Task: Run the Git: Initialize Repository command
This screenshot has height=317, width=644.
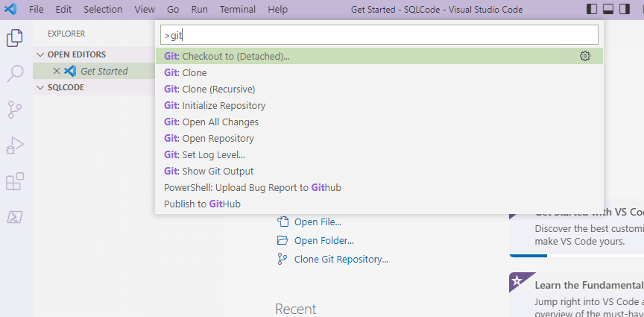Action: 215,105
